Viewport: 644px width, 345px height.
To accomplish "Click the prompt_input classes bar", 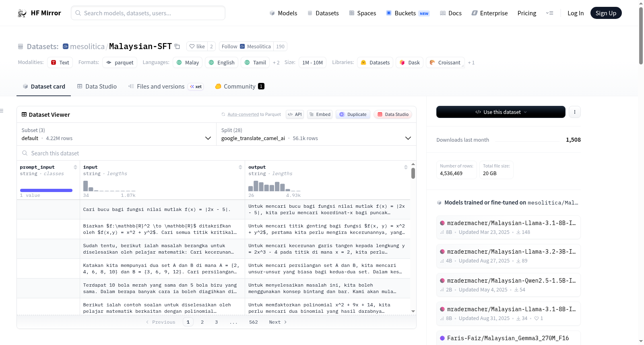I will [x=46, y=190].
